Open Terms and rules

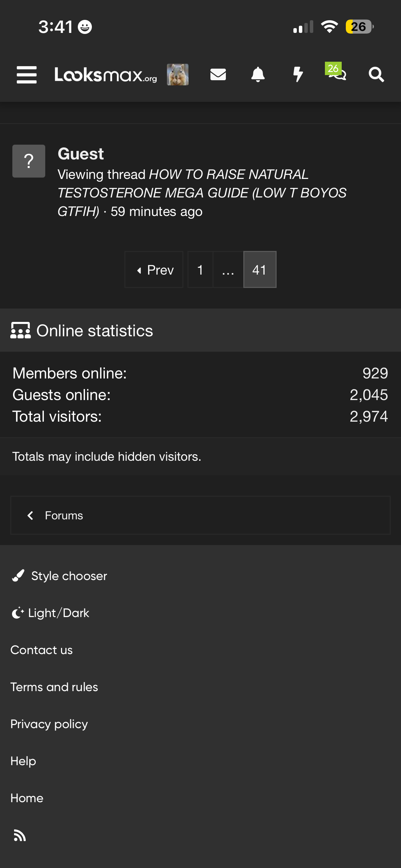click(54, 687)
